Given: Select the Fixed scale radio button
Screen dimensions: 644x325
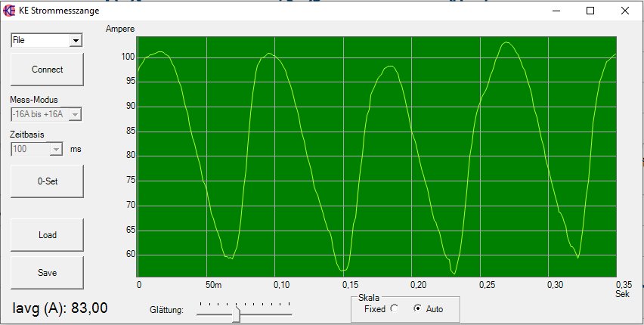Looking at the screenshot, I should [395, 308].
